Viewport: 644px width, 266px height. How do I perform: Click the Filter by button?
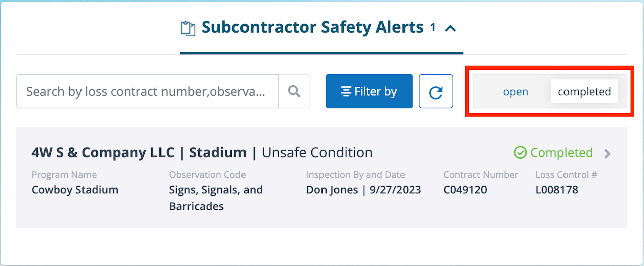(369, 92)
